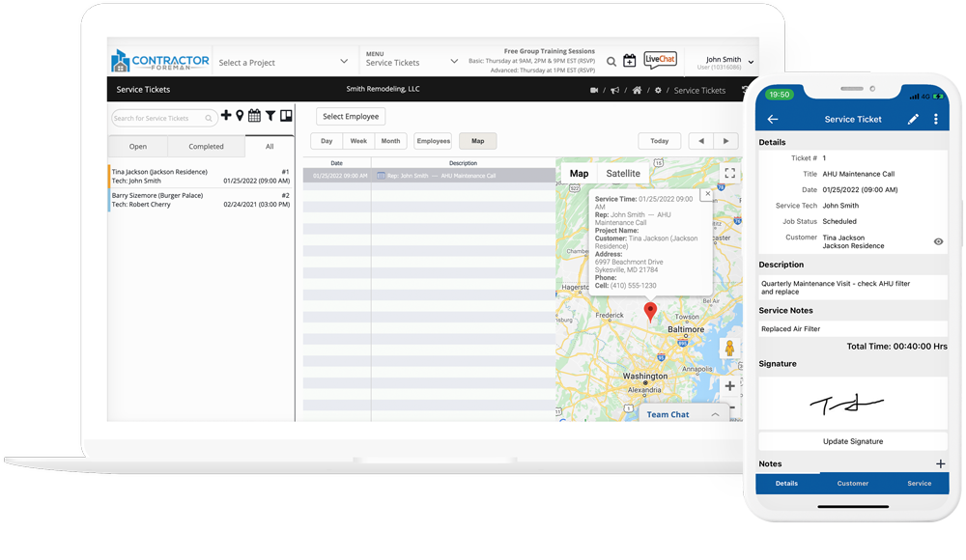Image resolution: width=966 pixels, height=560 pixels.
Task: Click the add new service ticket plus icon
Action: [226, 116]
